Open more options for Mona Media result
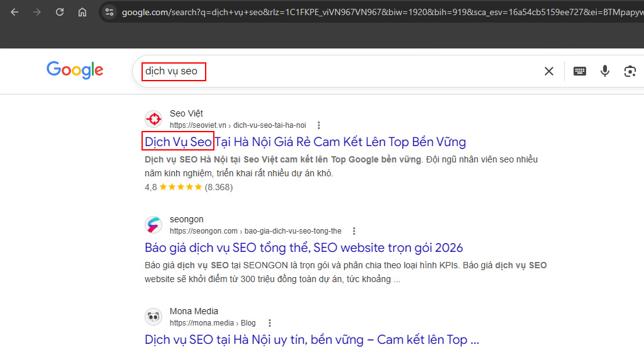This screenshot has height=352, width=644. coord(269,323)
